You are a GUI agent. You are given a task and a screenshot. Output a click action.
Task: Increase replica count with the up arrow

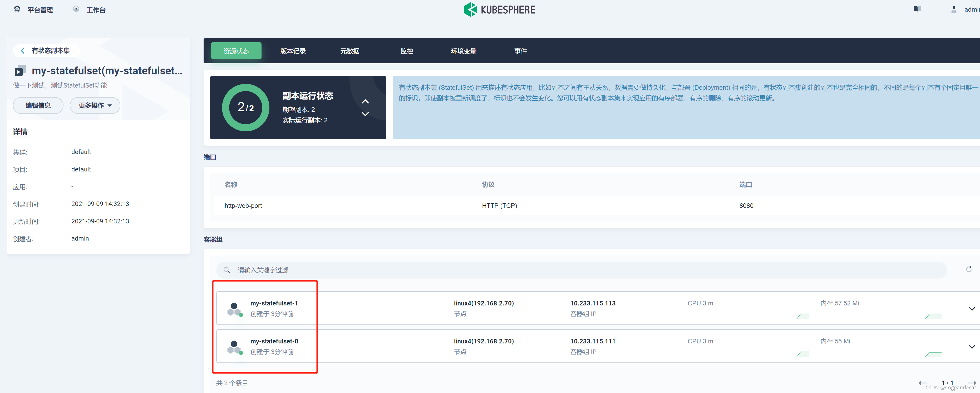click(x=365, y=101)
